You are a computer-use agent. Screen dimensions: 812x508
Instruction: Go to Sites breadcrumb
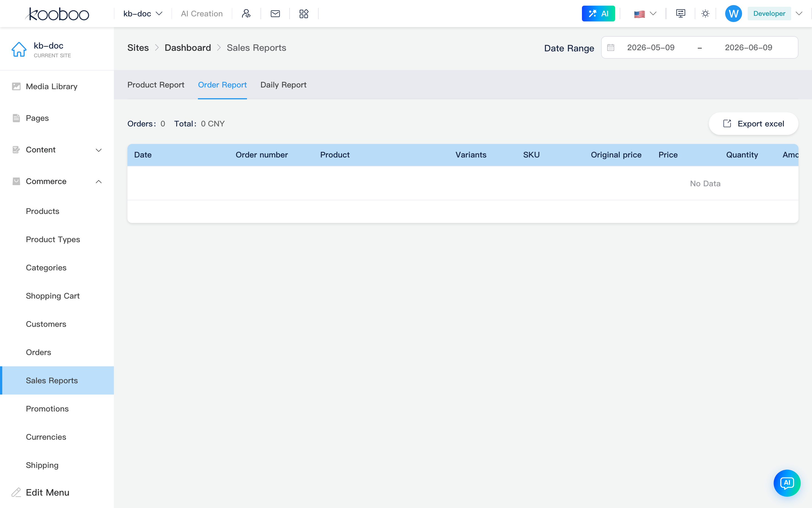138,48
